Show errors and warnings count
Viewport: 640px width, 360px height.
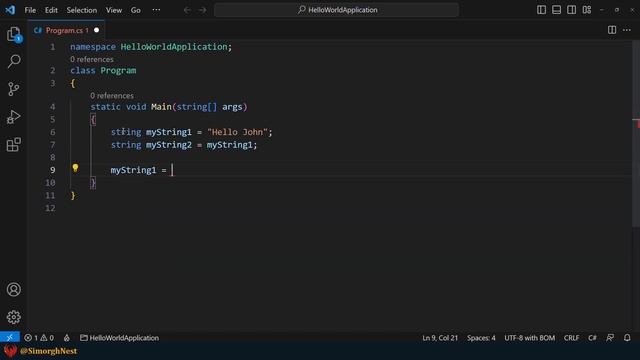pyautogui.click(x=39, y=338)
